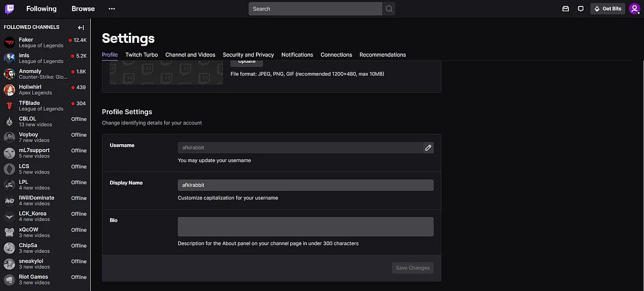Collapse the followed channels sidebar
Screen dimensions: 644x291
coord(81,27)
